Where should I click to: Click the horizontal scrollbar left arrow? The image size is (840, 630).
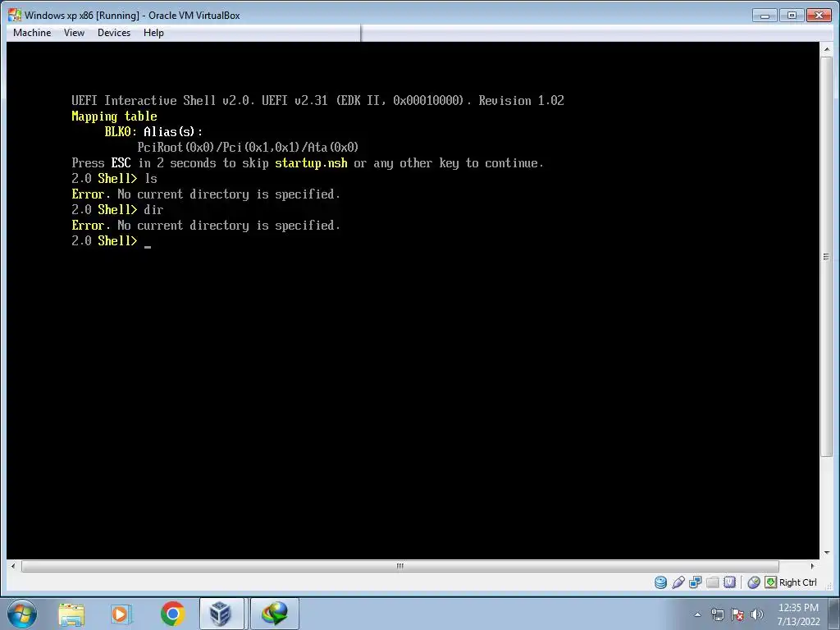coord(13,566)
